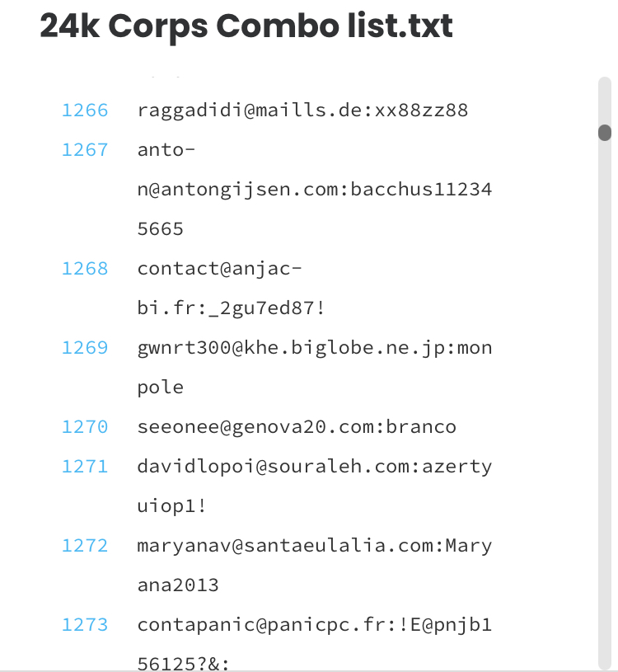Click line number 1273
The height and width of the screenshot is (672, 618).
click(x=85, y=625)
